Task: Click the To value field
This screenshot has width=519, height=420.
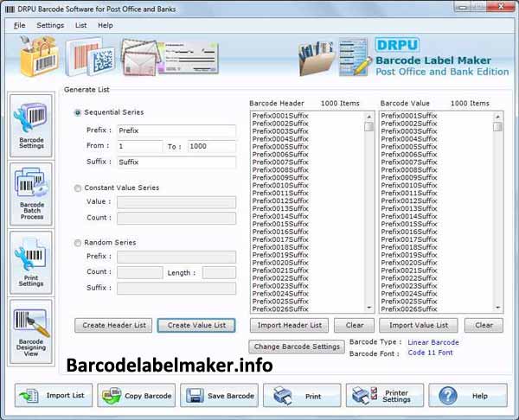Action: click(x=212, y=146)
